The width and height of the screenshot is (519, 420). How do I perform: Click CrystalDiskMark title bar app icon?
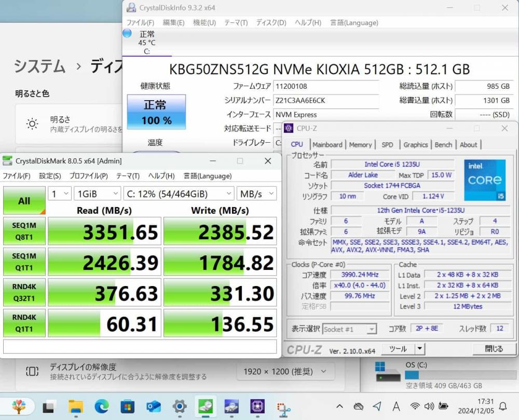click(7, 161)
